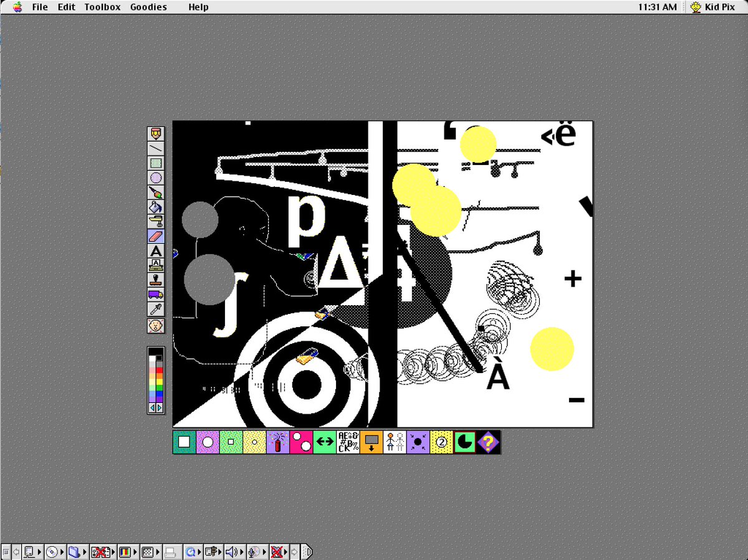Pick the blue color swatch in palette

click(x=160, y=394)
